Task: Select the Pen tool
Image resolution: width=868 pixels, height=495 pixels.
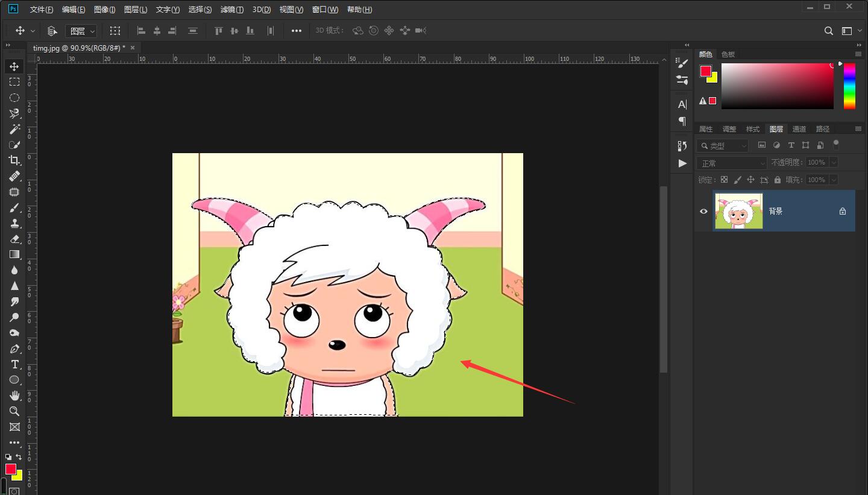Action: pos(14,349)
